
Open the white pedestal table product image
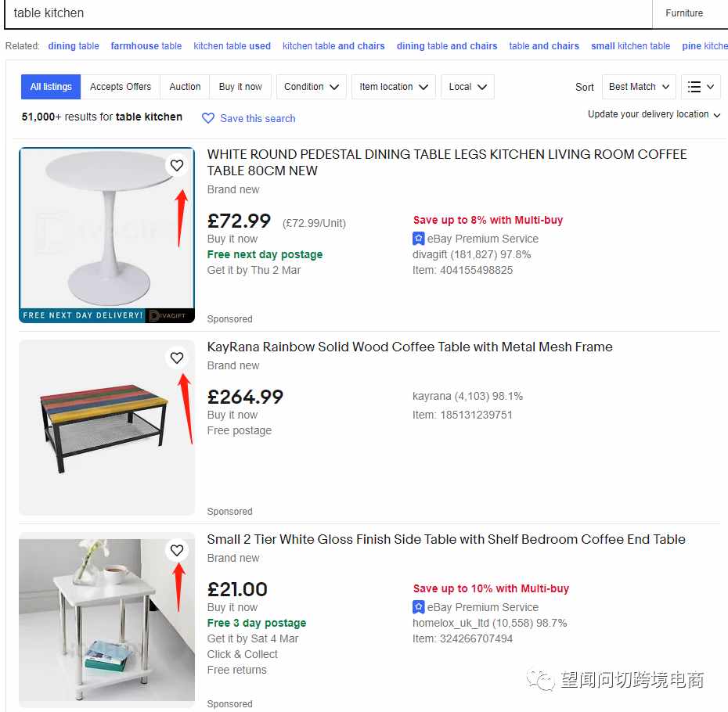point(106,235)
